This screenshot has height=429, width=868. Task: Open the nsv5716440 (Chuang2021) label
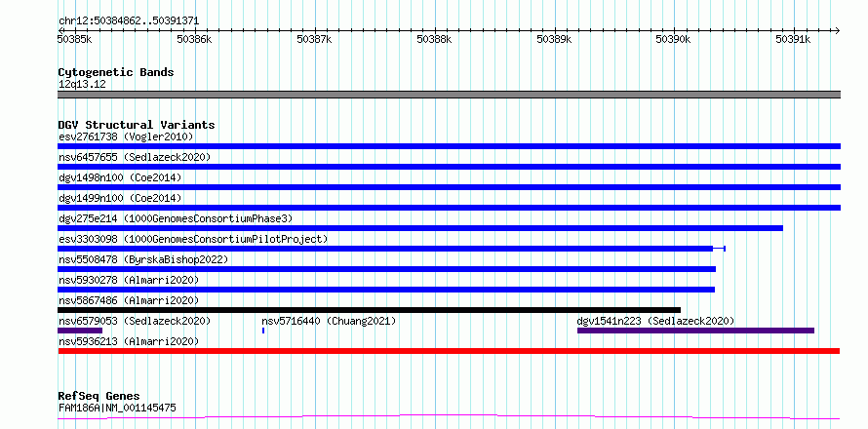coord(329,321)
